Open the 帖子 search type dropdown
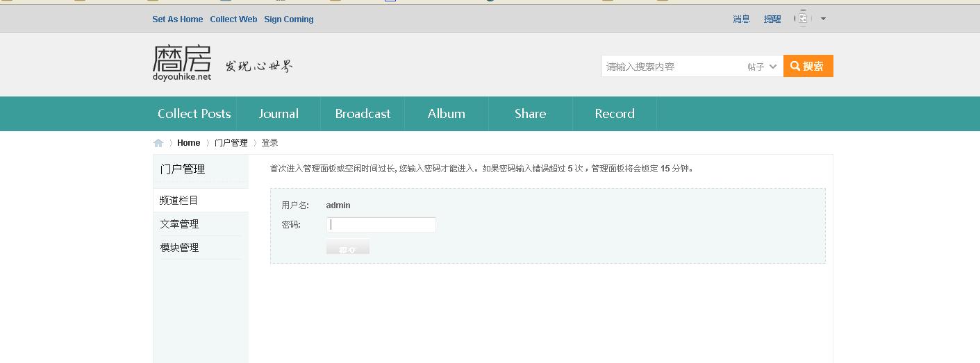Image resolution: width=980 pixels, height=363 pixels. pyautogui.click(x=762, y=67)
